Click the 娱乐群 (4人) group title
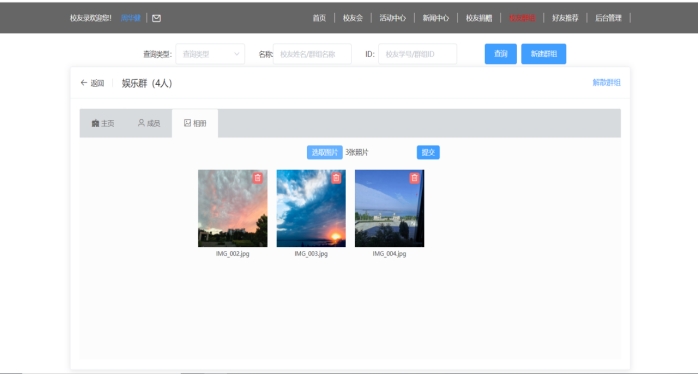The height and width of the screenshot is (375, 699). coord(147,83)
